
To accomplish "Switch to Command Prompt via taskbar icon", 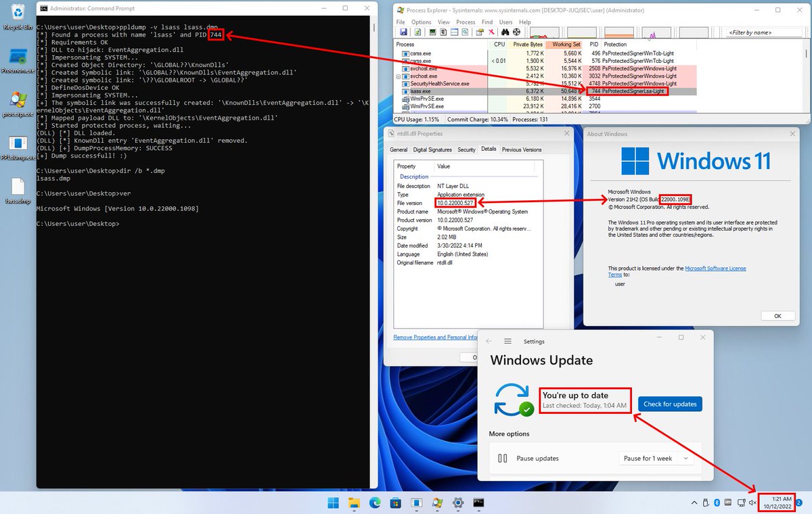I will pos(478,503).
